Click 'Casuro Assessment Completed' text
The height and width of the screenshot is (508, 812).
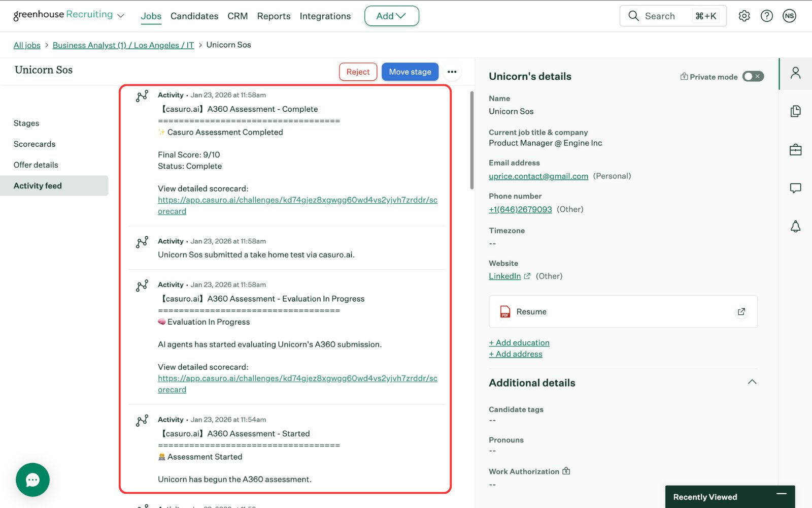click(x=225, y=132)
